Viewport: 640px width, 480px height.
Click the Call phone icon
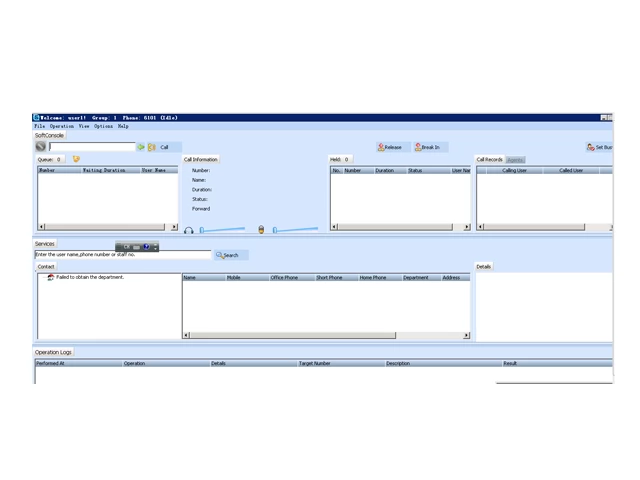click(152, 147)
